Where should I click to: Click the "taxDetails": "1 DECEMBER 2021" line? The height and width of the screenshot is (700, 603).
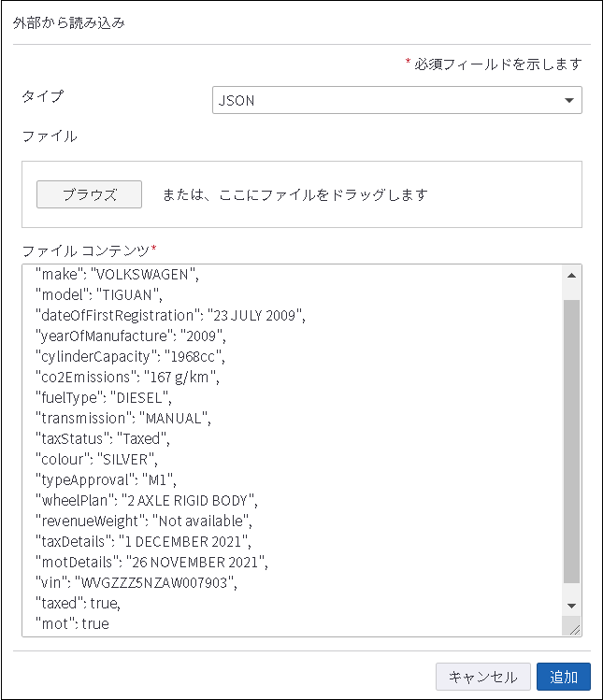pyautogui.click(x=143, y=541)
